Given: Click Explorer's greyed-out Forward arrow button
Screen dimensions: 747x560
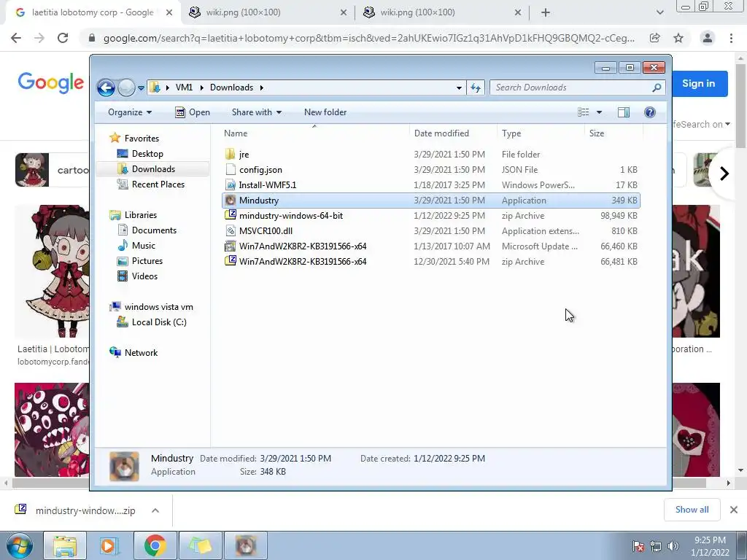Looking at the screenshot, I should tap(126, 87).
